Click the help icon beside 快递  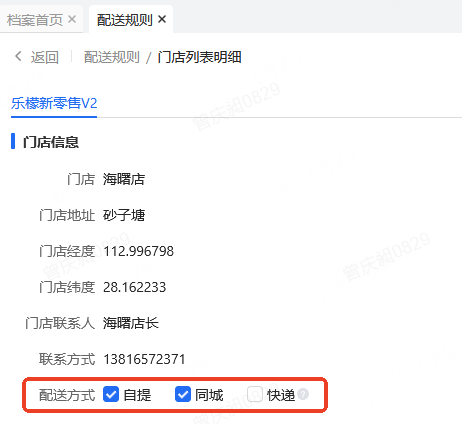(303, 394)
